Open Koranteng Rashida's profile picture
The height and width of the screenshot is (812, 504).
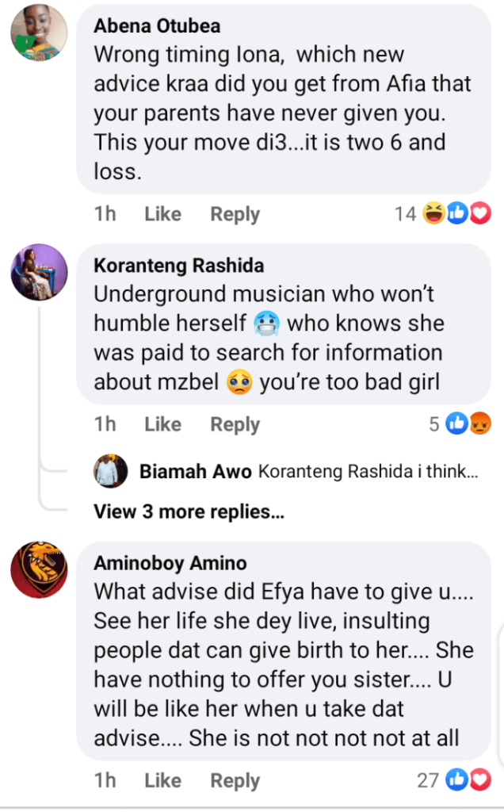40,272
